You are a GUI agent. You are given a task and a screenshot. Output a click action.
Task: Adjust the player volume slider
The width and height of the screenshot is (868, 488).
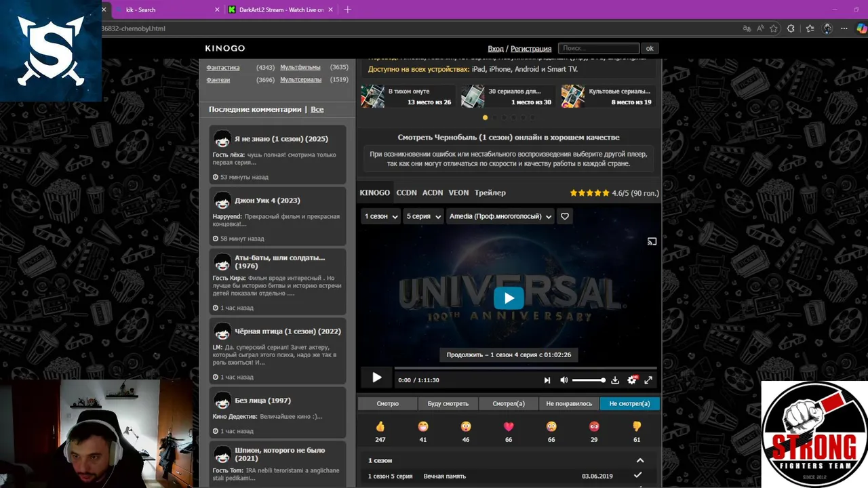tap(589, 380)
